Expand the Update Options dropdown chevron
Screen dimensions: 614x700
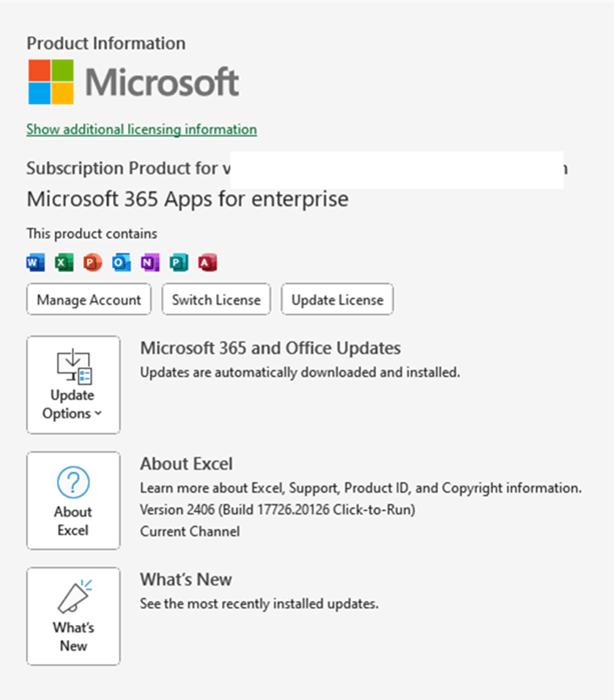point(98,414)
